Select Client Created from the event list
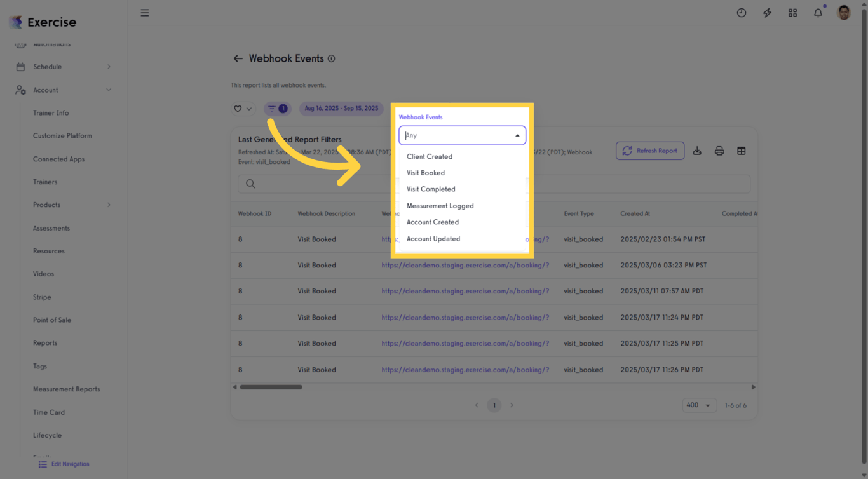Viewport: 868px width, 479px height. [429, 156]
